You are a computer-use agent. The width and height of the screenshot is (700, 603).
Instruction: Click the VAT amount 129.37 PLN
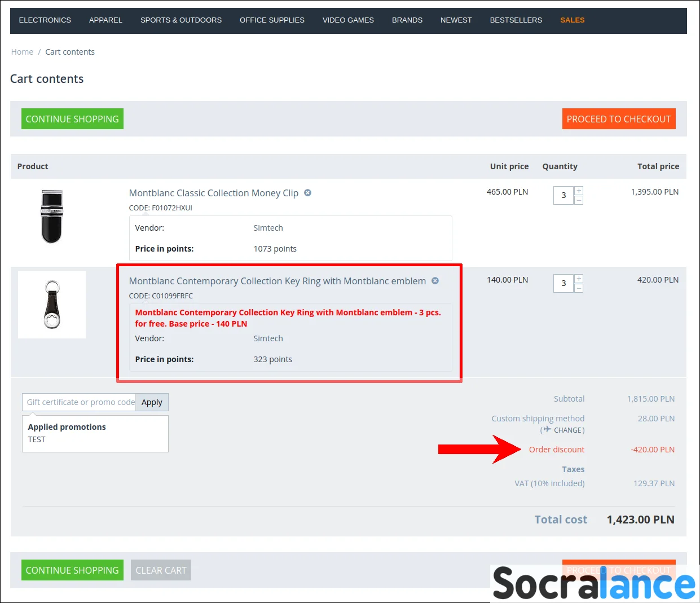pos(654,483)
